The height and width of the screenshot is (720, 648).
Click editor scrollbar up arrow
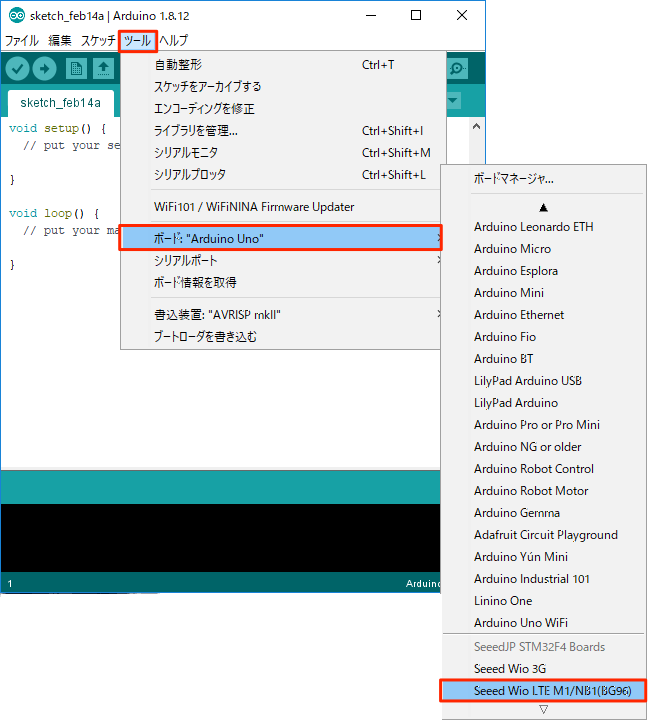(x=476, y=126)
